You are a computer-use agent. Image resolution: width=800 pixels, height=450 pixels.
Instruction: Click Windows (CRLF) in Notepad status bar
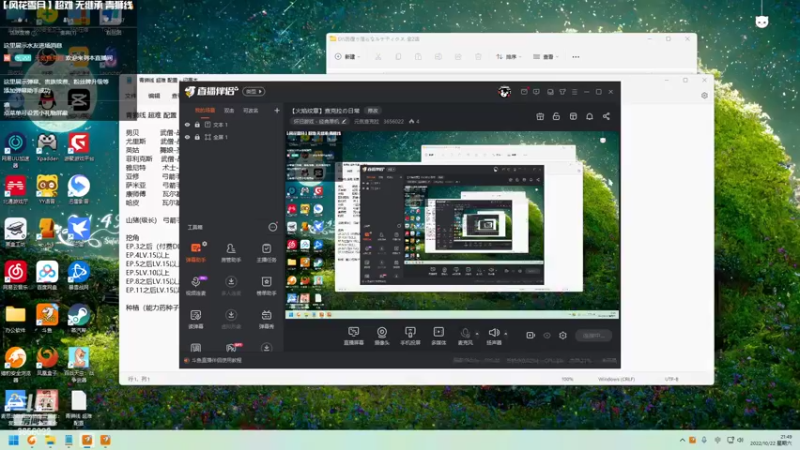click(x=616, y=379)
